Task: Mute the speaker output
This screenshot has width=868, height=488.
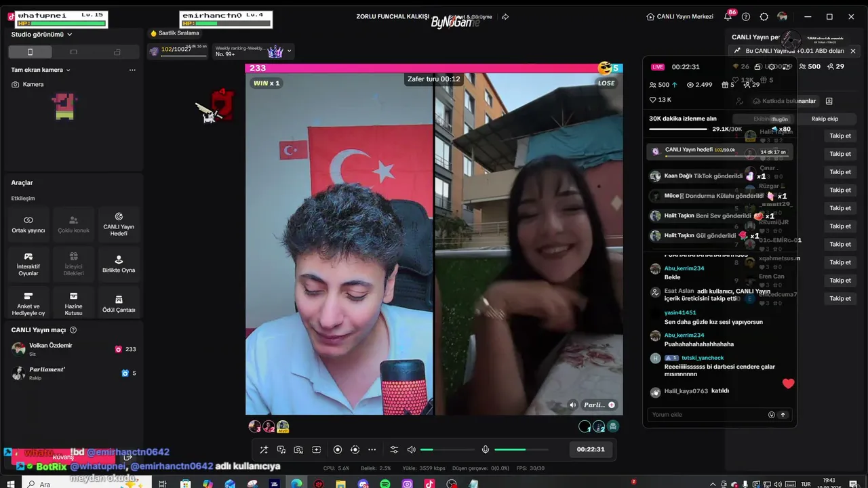Action: coord(411,449)
